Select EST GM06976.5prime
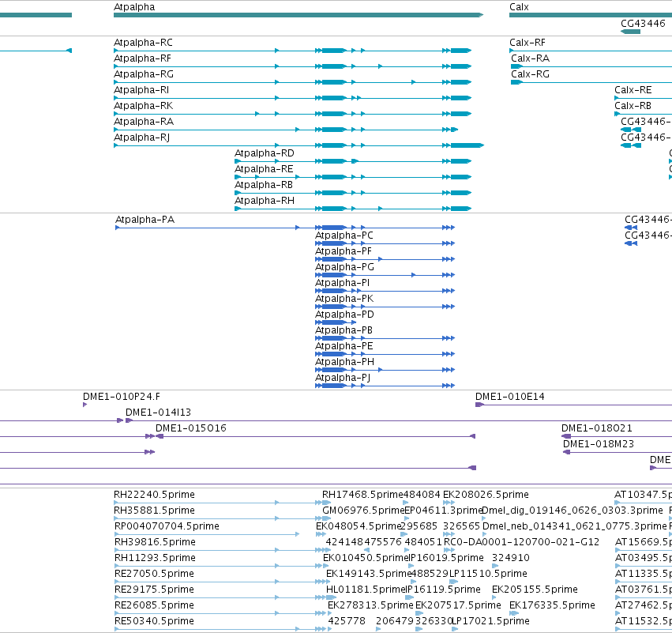Image resolution: width=672 pixels, height=633 pixels. pyautogui.click(x=363, y=511)
